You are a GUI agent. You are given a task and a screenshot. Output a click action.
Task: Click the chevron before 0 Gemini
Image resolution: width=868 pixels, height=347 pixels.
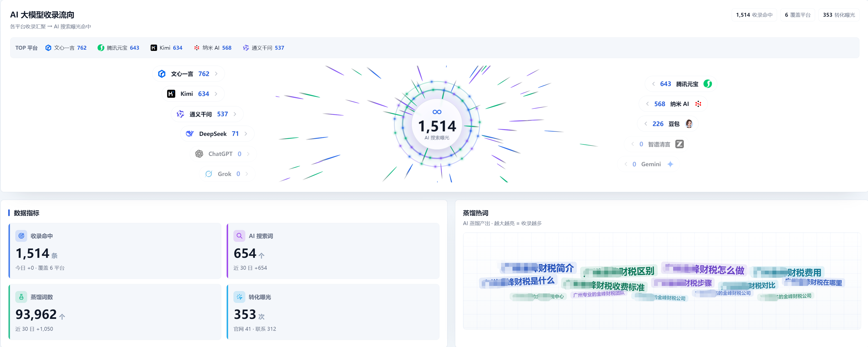(626, 164)
